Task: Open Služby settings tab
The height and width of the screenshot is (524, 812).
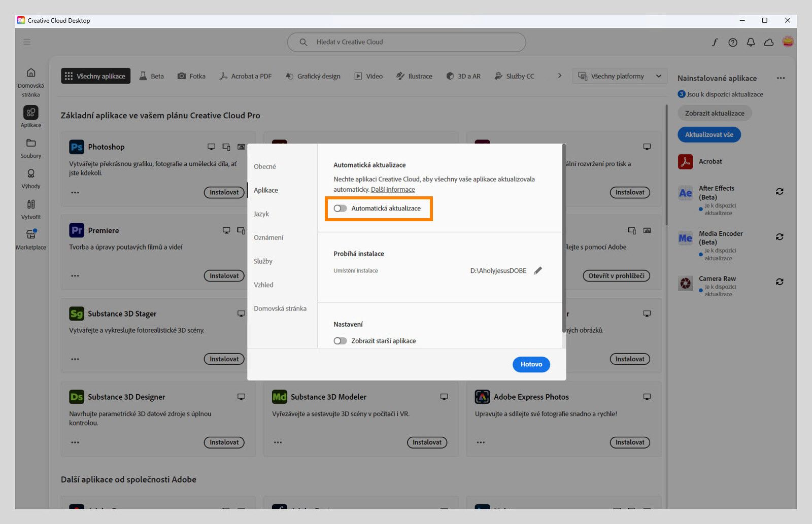Action: click(x=263, y=261)
